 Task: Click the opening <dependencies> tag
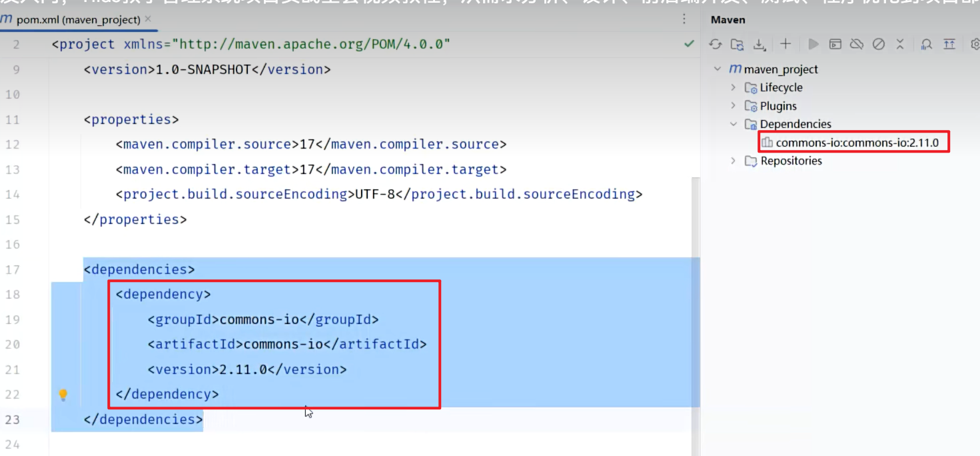[139, 269]
